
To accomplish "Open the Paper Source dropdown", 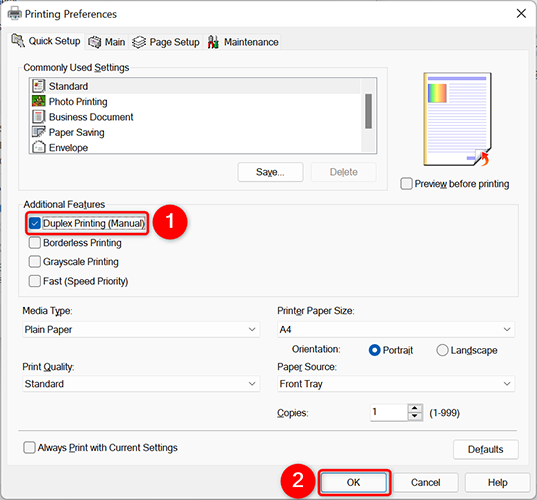I will [396, 384].
